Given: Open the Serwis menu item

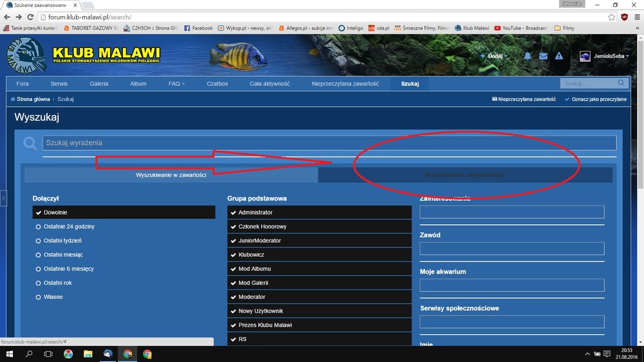Looking at the screenshot, I should click(59, 83).
